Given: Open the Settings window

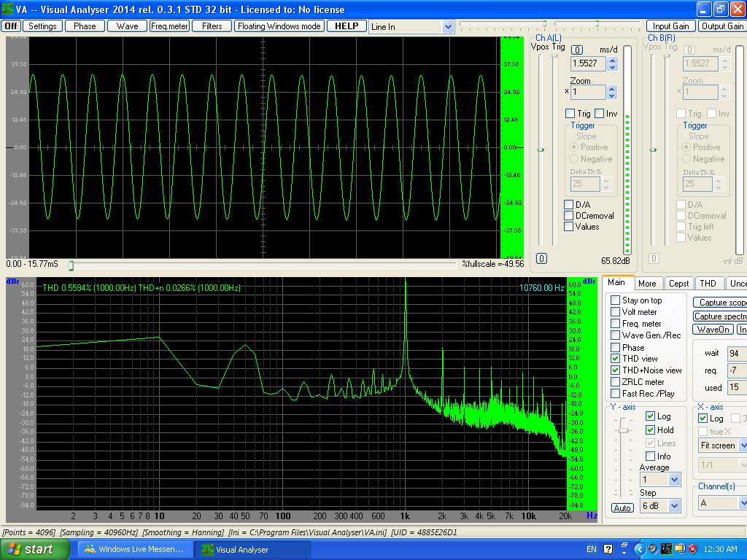Looking at the screenshot, I should [42, 26].
